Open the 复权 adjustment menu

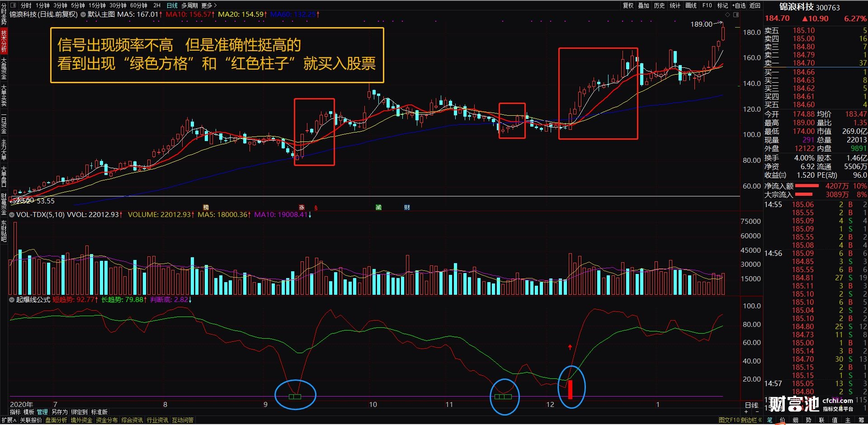pos(628,5)
